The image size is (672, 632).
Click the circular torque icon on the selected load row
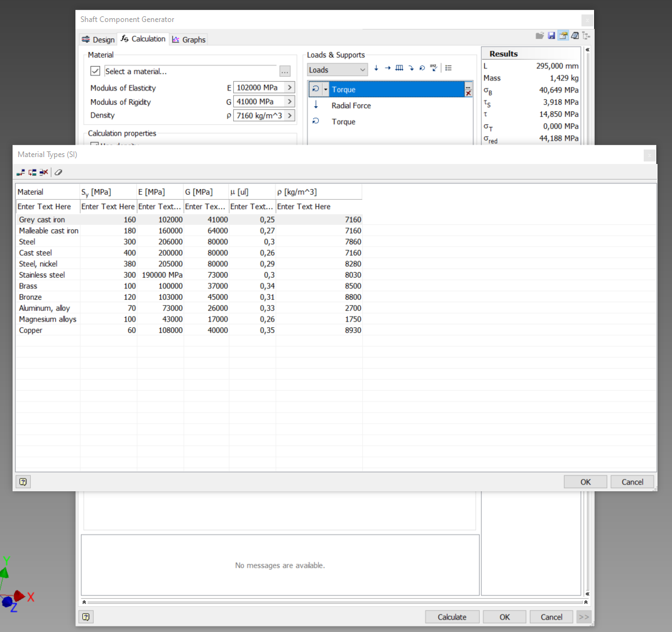click(x=316, y=89)
